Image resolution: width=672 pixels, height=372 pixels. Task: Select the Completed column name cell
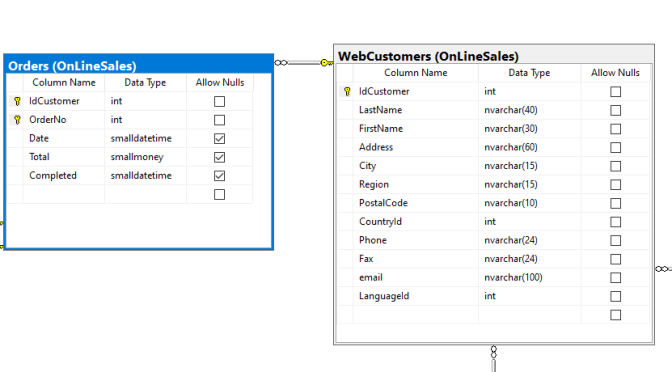[x=64, y=176]
